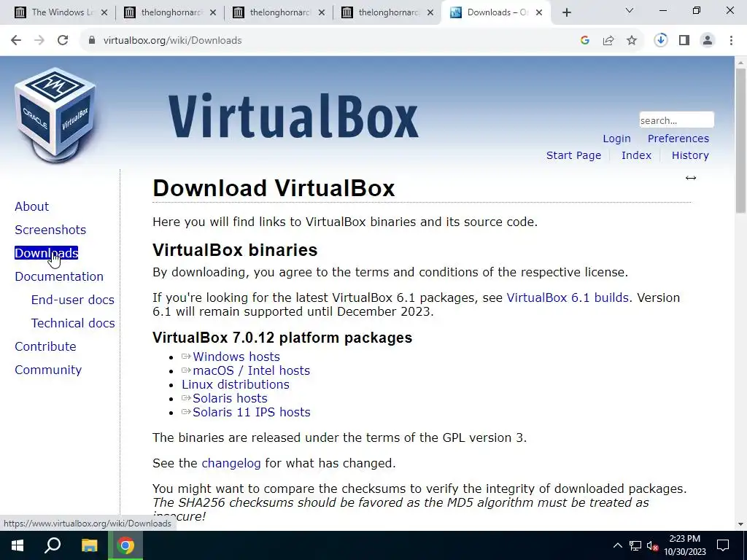The image size is (747, 560).
Task: Click the width toggle double-arrow icon
Action: click(691, 178)
